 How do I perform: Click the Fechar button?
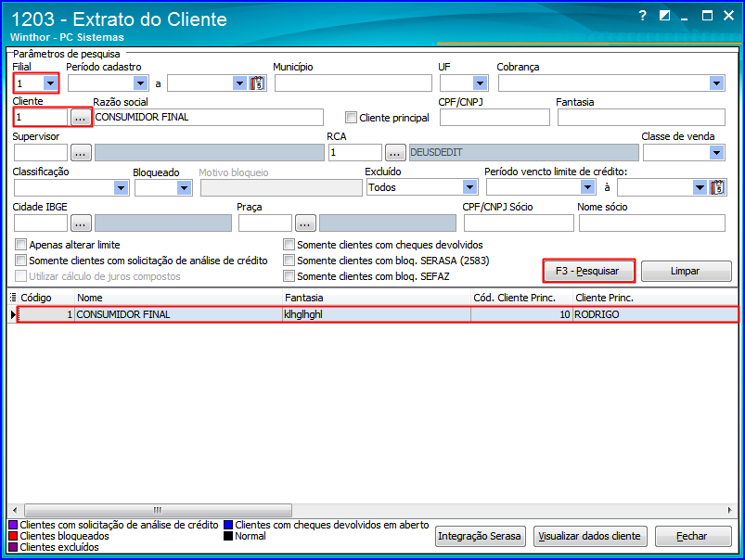tap(693, 536)
